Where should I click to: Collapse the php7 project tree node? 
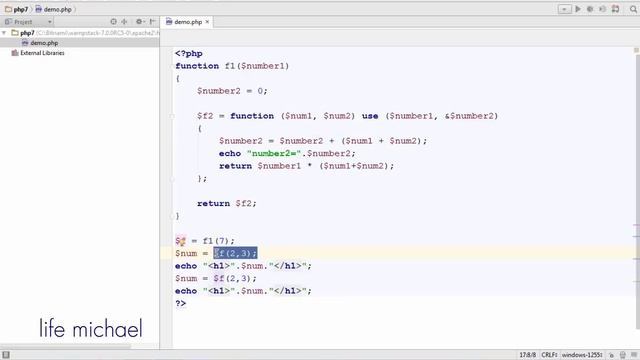(x=4, y=33)
